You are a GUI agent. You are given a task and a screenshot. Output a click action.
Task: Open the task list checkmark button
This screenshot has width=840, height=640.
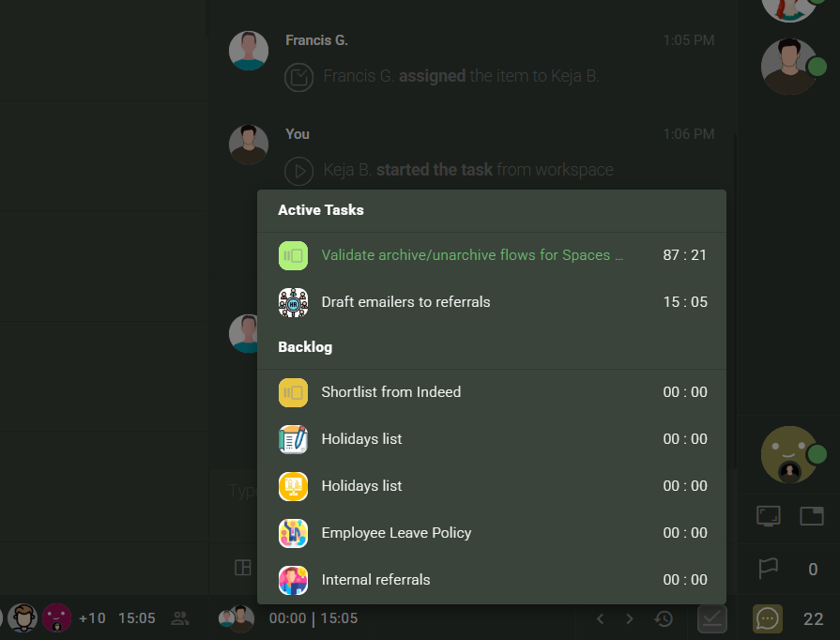click(x=712, y=619)
